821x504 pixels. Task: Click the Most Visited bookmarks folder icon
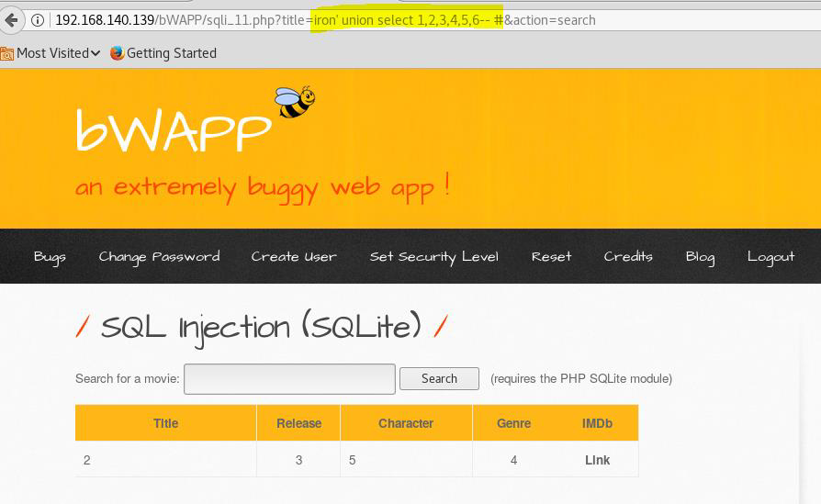pos(6,53)
